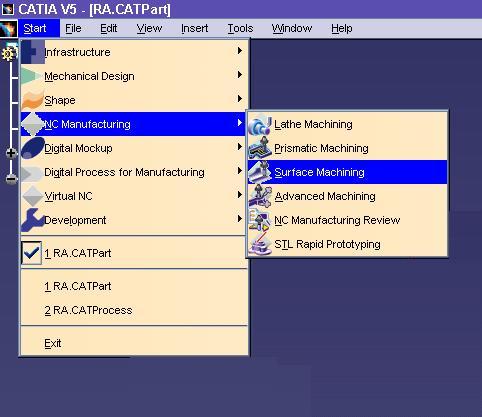The width and height of the screenshot is (482, 417).
Task: Collapse the tree node with minus sign
Action: 11,179
